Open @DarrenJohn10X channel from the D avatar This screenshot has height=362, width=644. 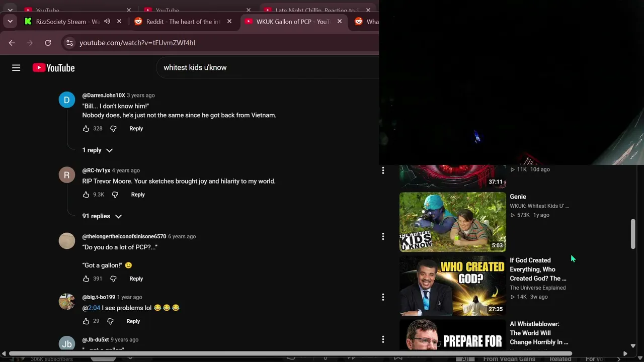point(67,100)
